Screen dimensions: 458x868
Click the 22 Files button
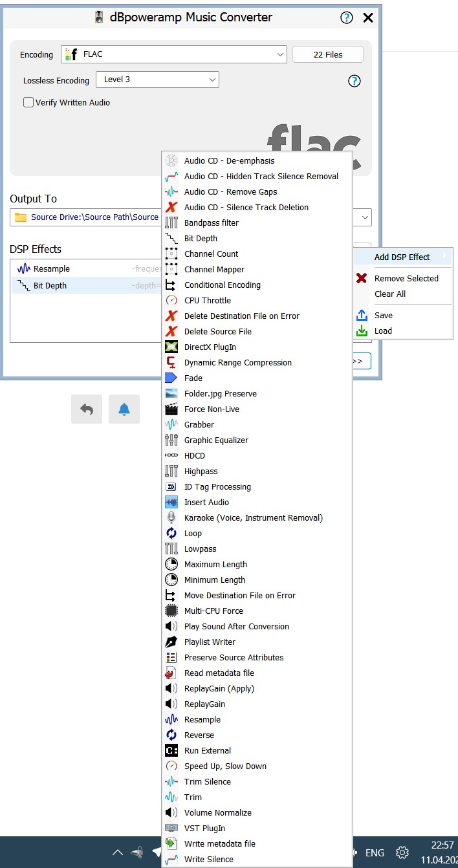pyautogui.click(x=328, y=54)
